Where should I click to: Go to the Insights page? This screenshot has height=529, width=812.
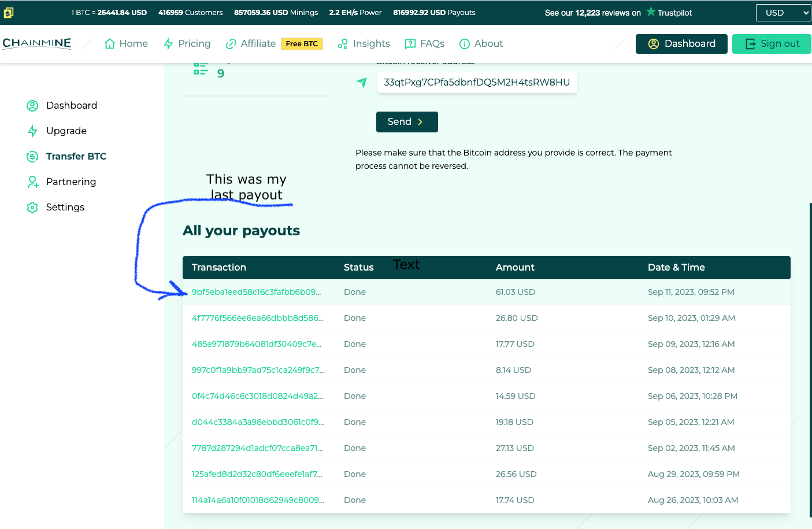pyautogui.click(x=364, y=44)
